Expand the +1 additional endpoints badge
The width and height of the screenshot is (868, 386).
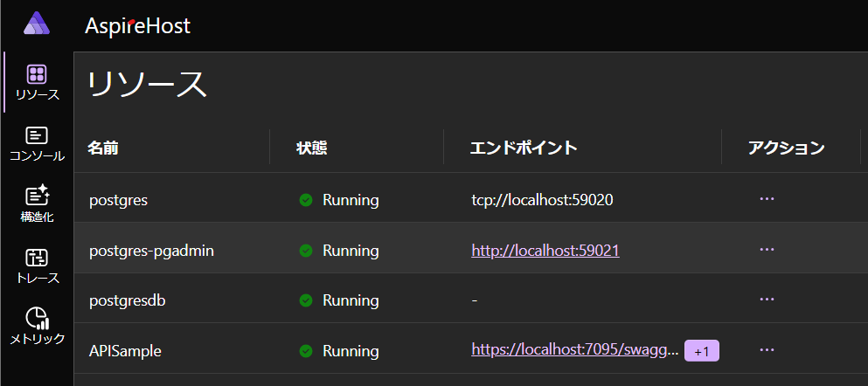(701, 350)
